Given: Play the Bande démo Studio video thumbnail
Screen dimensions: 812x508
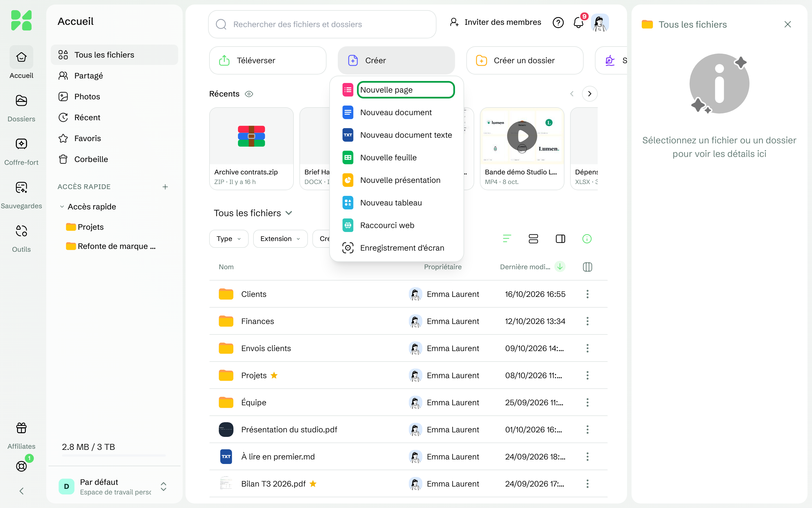Looking at the screenshot, I should [x=522, y=136].
